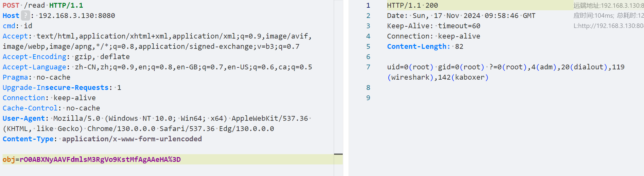Click the response time 应时间:104ms label
This screenshot has height=176, width=644.
tap(594, 16)
